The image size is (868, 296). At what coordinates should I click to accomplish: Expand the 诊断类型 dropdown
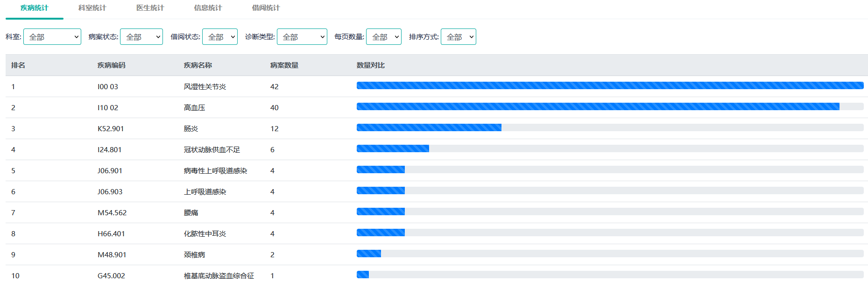click(x=302, y=37)
